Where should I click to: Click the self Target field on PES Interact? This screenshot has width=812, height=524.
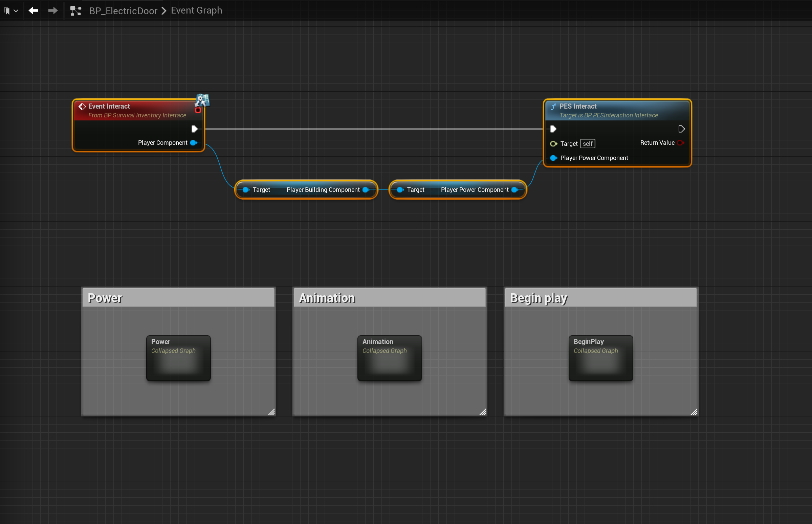pyautogui.click(x=588, y=143)
